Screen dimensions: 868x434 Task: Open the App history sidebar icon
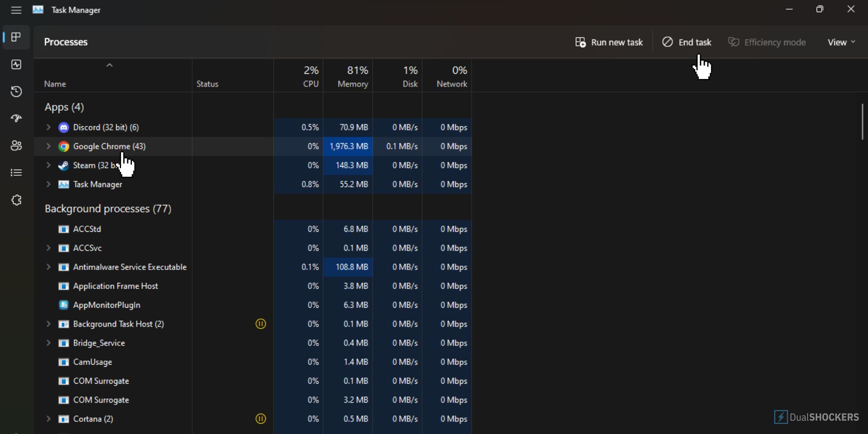pos(16,92)
